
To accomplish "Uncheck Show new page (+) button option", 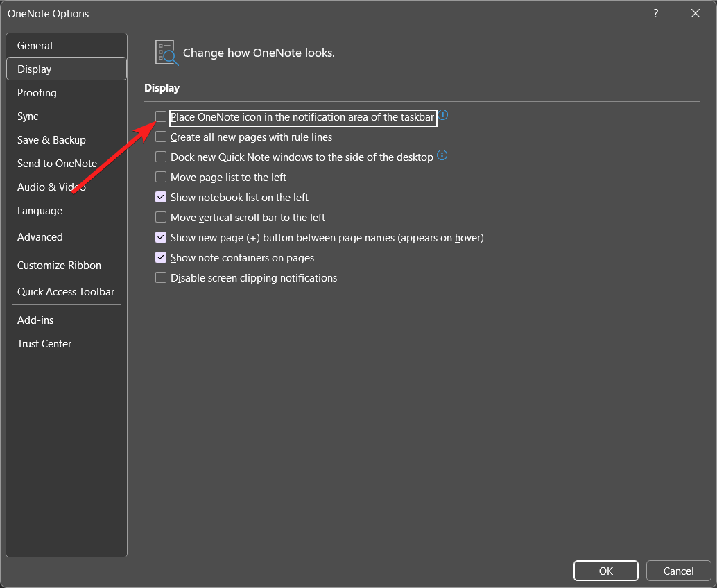I will (x=161, y=237).
